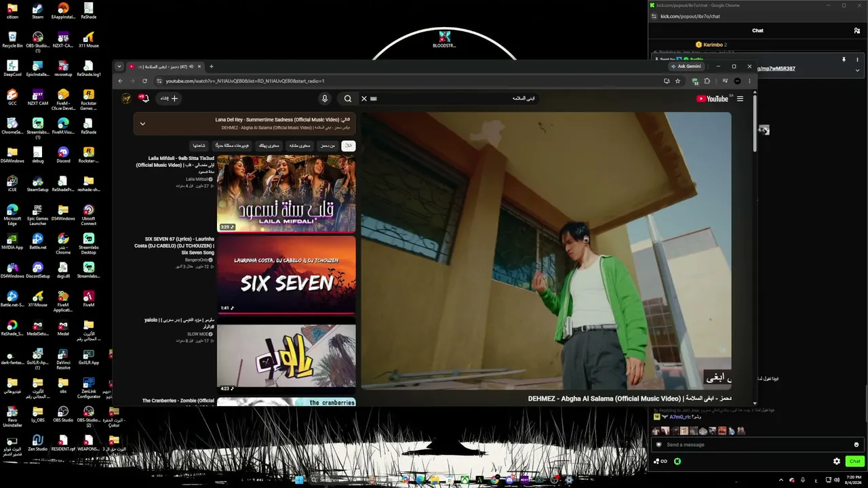Click the YouTube page vertical scrollbar
The height and width of the screenshot is (488, 868).
755,122
